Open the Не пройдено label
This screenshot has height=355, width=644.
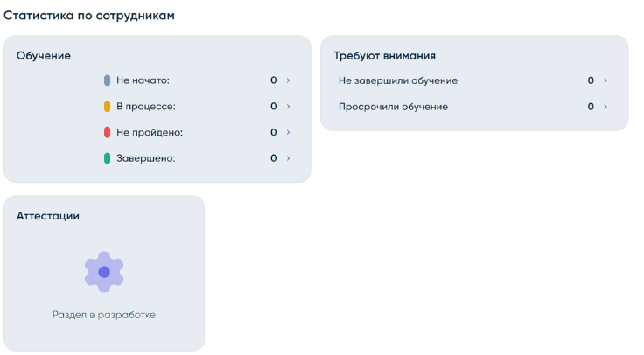[150, 133]
